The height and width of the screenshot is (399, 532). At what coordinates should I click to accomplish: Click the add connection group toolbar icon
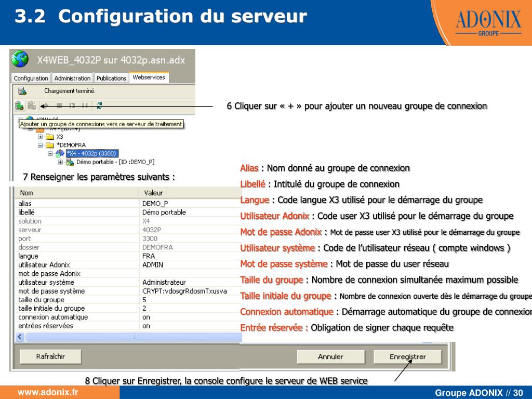click(x=19, y=105)
